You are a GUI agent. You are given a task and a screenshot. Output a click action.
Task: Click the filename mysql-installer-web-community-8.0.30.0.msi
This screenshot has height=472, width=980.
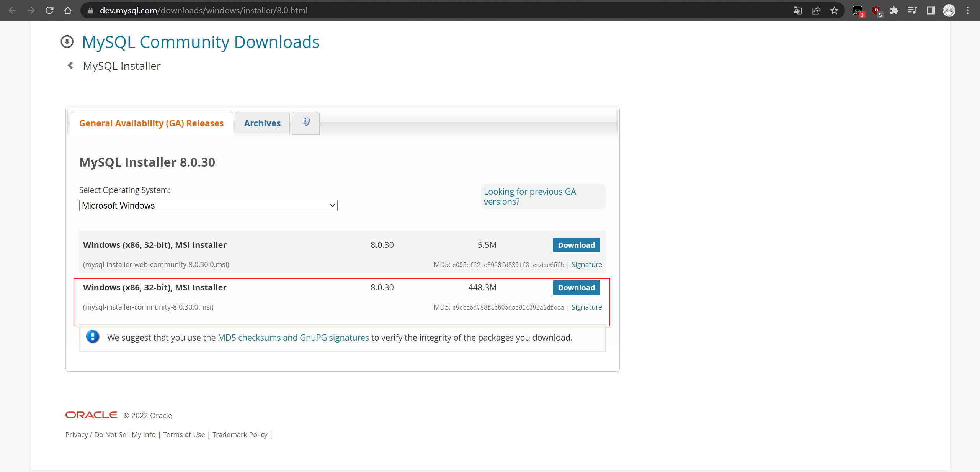coord(156,264)
